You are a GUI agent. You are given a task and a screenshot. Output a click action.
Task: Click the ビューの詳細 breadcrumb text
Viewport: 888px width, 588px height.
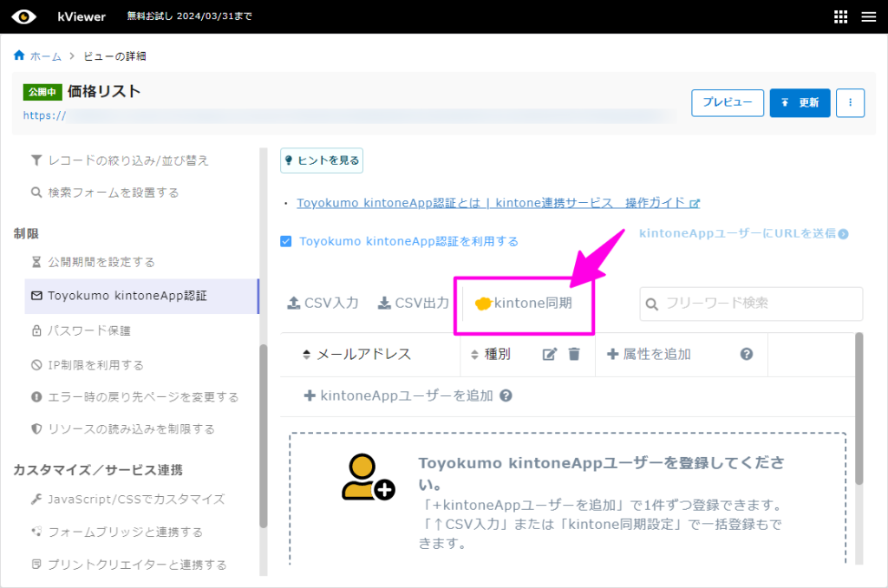[115, 56]
